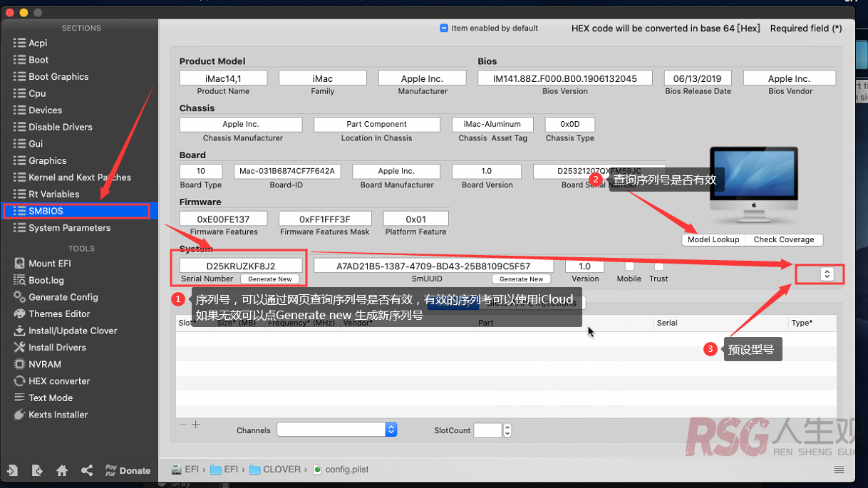Click the SlotCount stepper arrows
The width and height of the screenshot is (868, 488).
507,430
